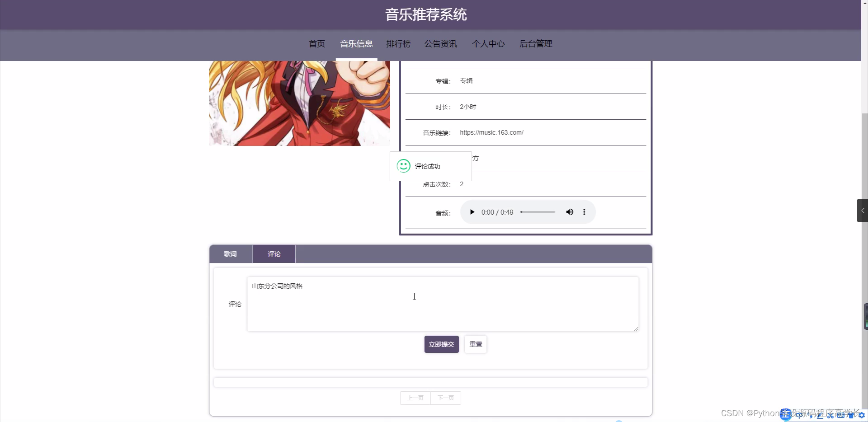Click the music link https://music.163.com/

[491, 132]
